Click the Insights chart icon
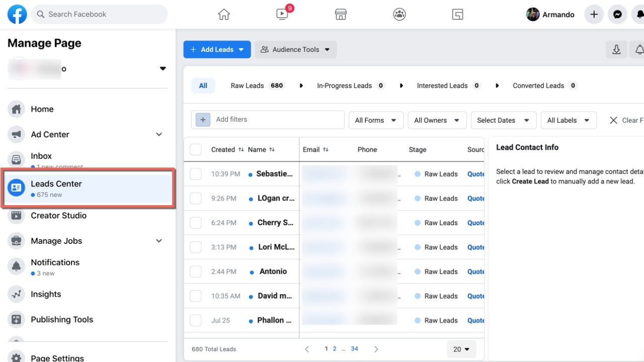This screenshot has width=644, height=362. (x=17, y=294)
